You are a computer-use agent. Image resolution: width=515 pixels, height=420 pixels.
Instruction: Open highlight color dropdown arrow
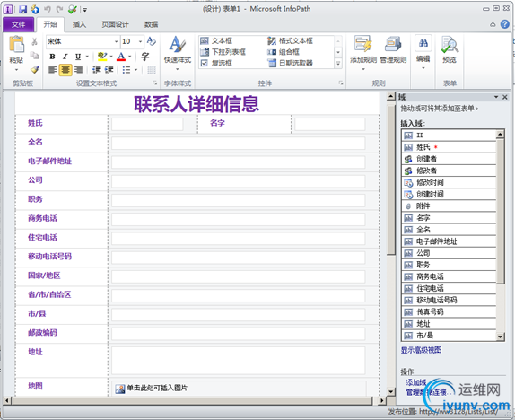[111, 57]
